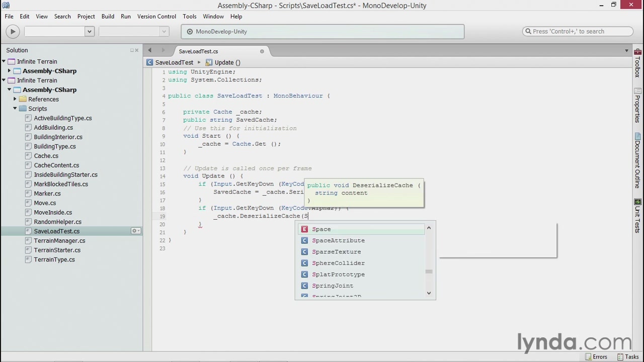
Task: Select 'SpaceAttribute' completion entry
Action: (362, 240)
